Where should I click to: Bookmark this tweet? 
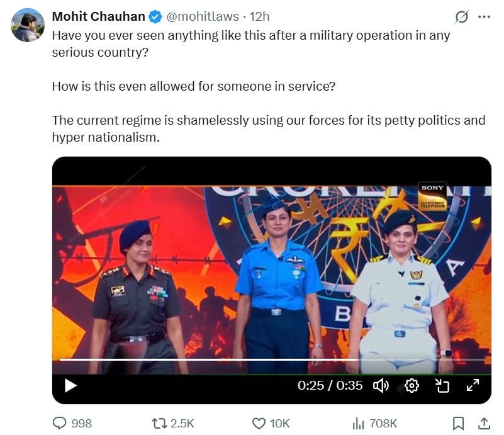coord(458,424)
